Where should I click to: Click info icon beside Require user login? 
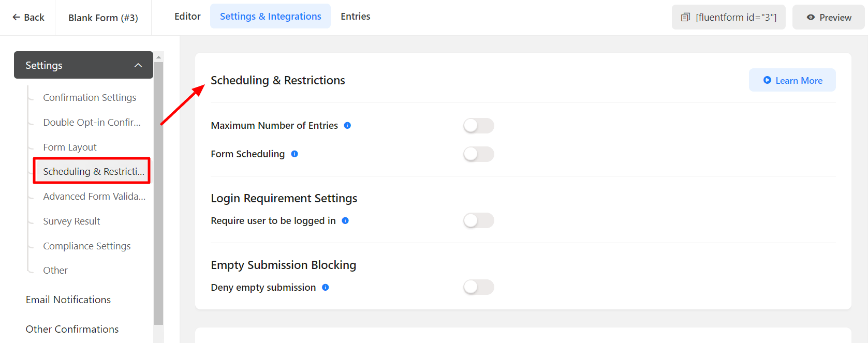click(345, 221)
